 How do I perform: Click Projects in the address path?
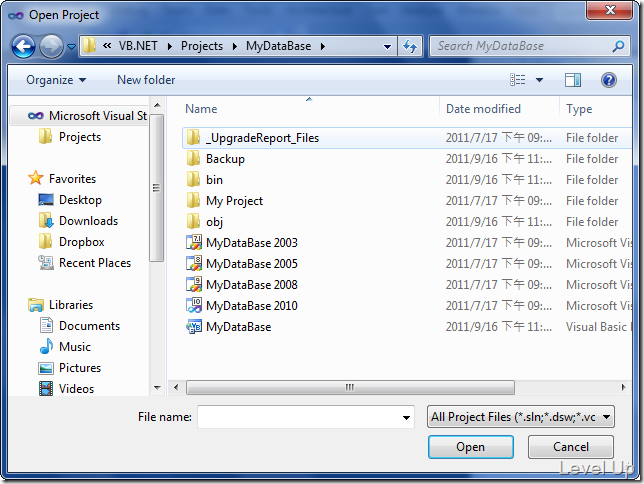click(202, 46)
